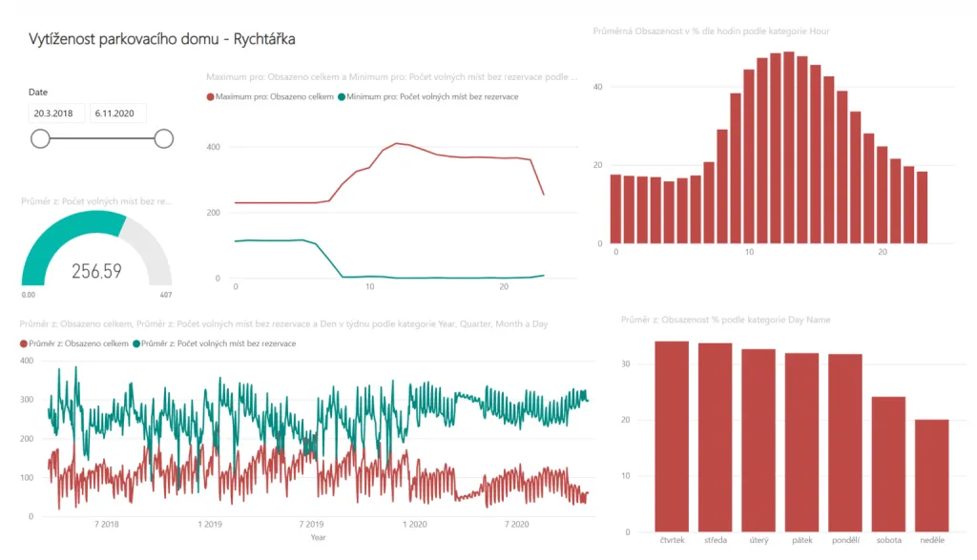Image resolution: width=977 pixels, height=560 pixels.
Task: Select the čtvrtek bar in Day Name chart
Action: [x=672, y=436]
